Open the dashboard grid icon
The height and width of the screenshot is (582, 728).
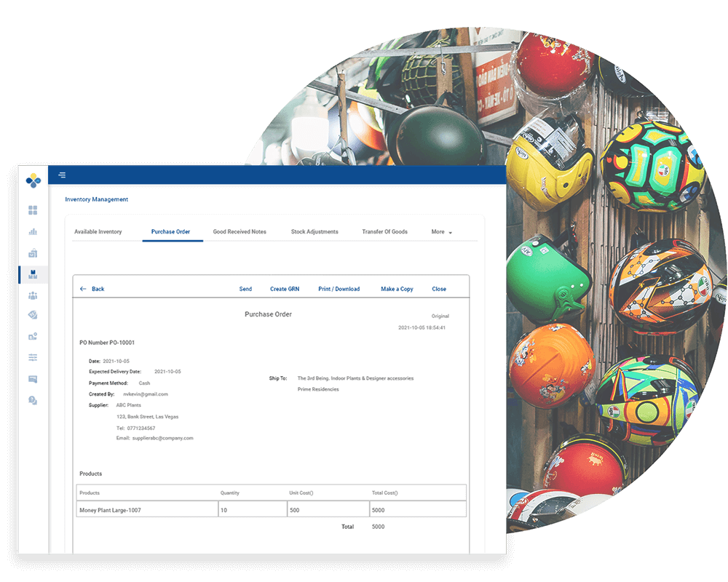point(33,210)
